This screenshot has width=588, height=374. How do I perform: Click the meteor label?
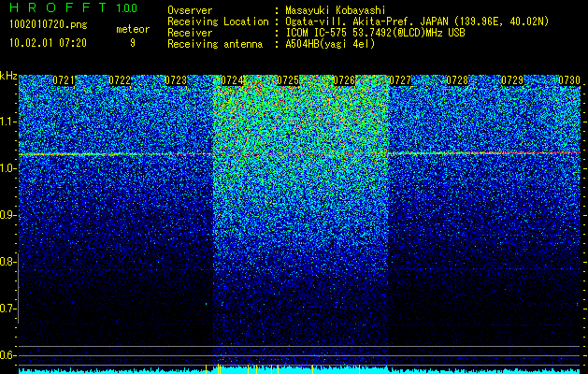[x=133, y=29]
